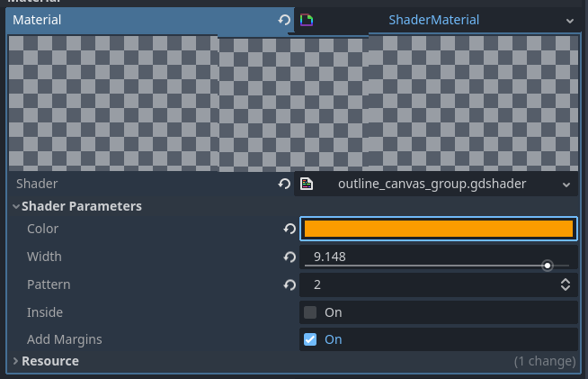
Task: Reset the Color shader parameter
Action: click(x=290, y=229)
